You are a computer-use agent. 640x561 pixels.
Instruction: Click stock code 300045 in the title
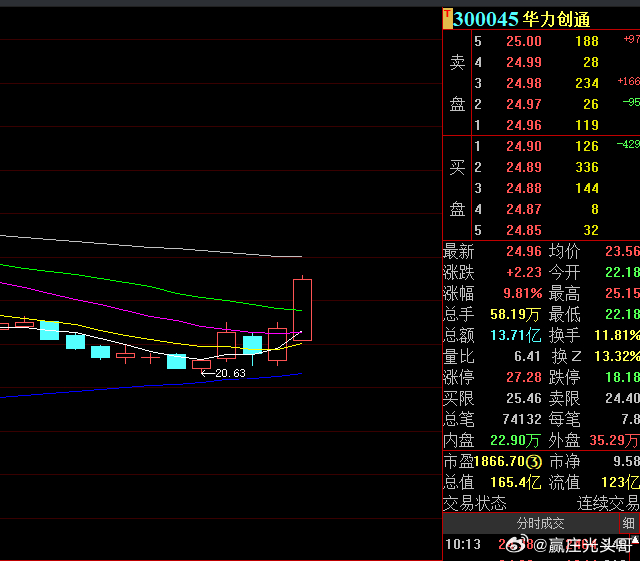(485, 19)
